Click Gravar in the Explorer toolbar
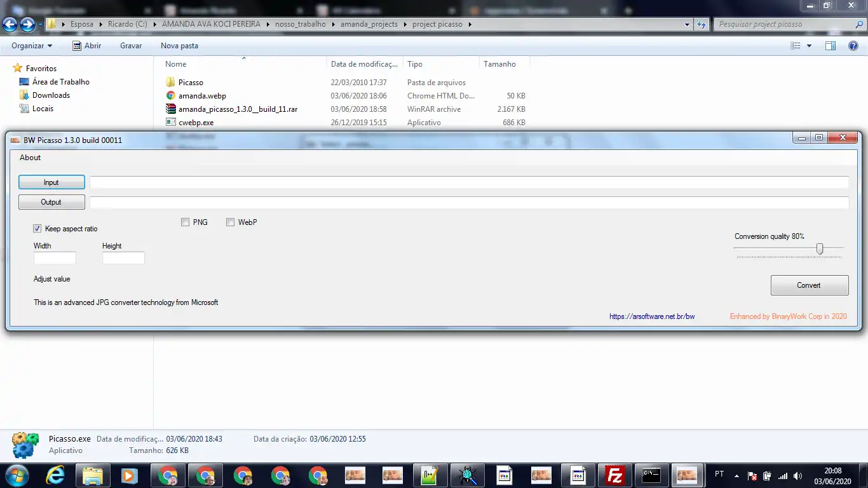 [x=131, y=46]
